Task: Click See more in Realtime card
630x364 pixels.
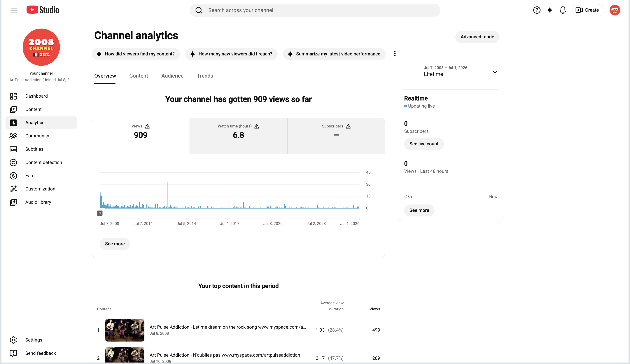Action: [x=419, y=210]
